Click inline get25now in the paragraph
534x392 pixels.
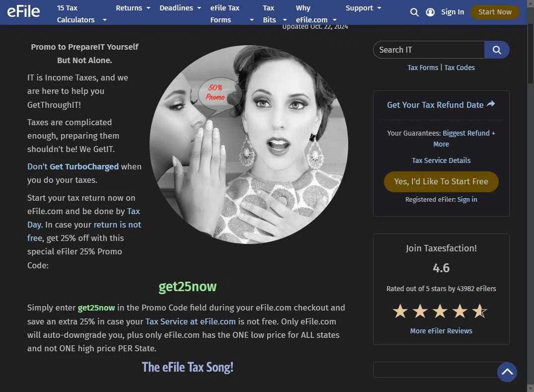(96, 308)
